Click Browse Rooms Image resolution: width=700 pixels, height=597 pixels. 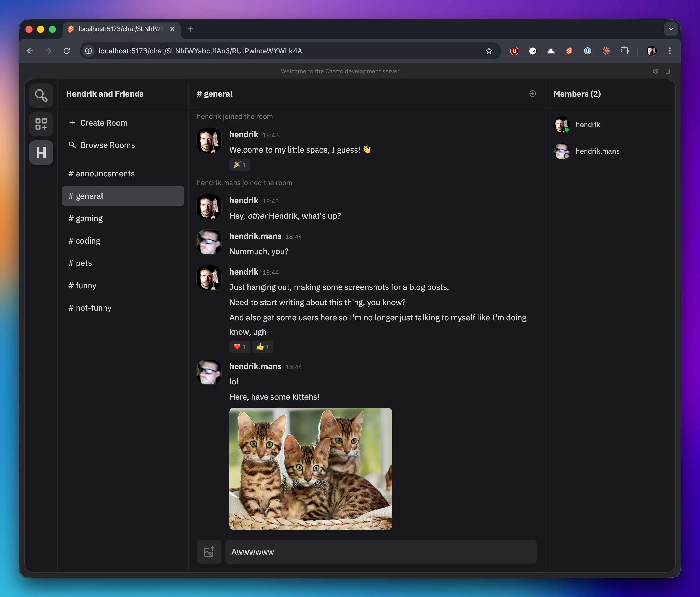(x=101, y=145)
